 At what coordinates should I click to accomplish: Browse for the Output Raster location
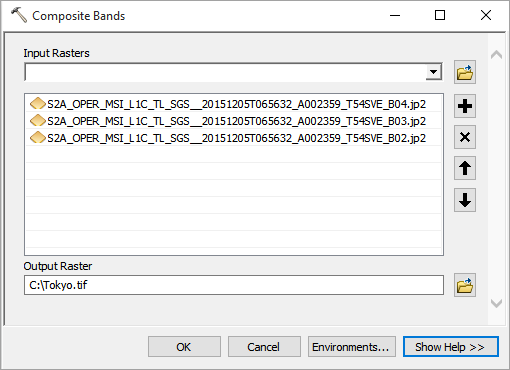[465, 285]
